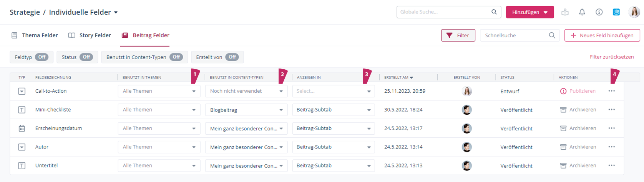Switch to the Story Felder tab
The image size is (644, 182).
pos(90,35)
